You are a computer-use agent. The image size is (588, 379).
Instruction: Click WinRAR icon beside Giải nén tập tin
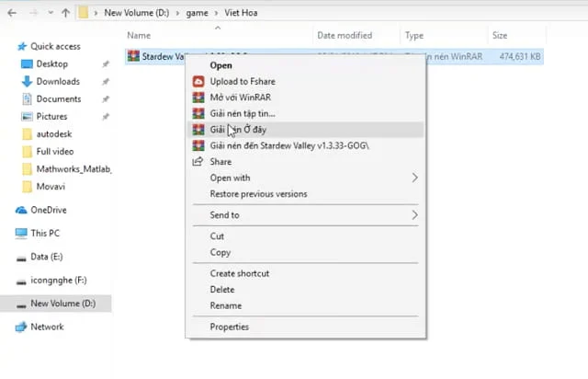click(x=198, y=113)
